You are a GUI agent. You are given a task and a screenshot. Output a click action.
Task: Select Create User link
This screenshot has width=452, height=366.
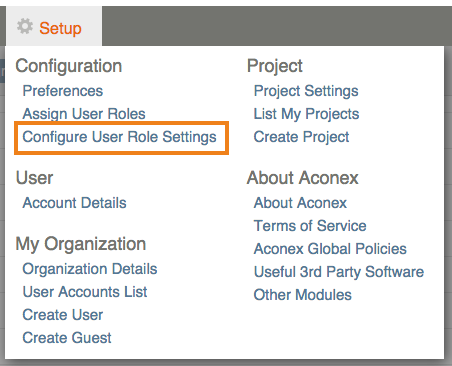tap(63, 315)
